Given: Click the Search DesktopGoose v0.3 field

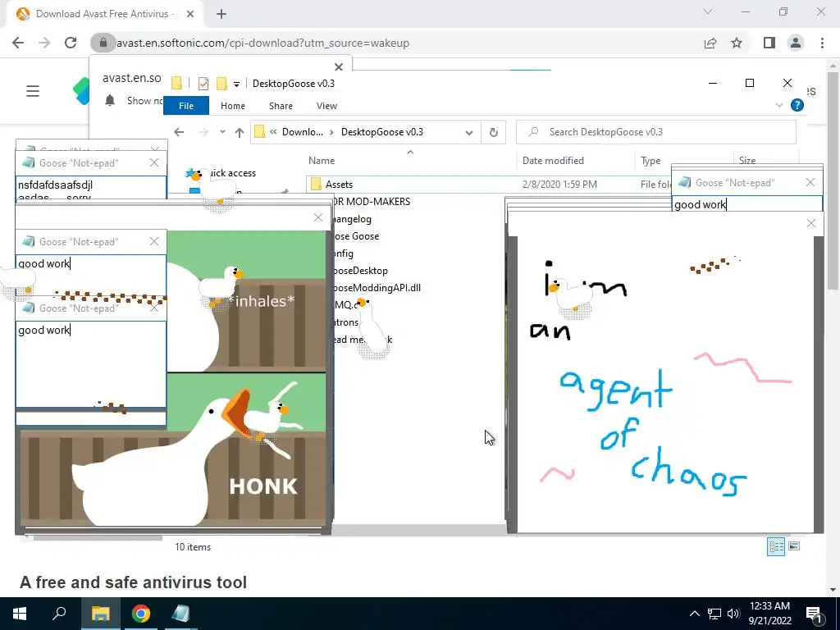Looking at the screenshot, I should pos(656,132).
